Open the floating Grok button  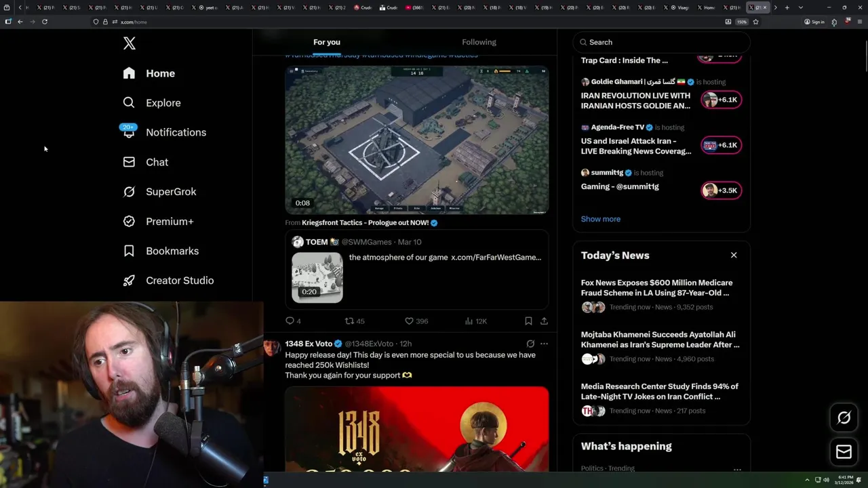[x=844, y=418]
